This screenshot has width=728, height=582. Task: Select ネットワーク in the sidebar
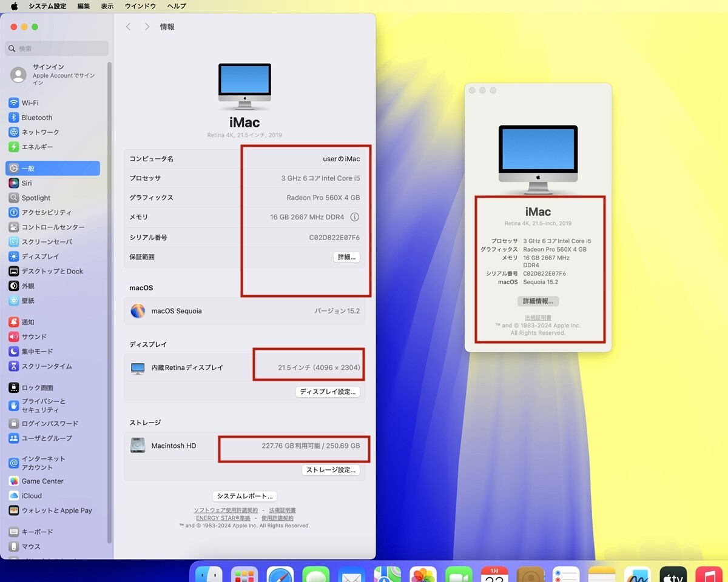53,132
